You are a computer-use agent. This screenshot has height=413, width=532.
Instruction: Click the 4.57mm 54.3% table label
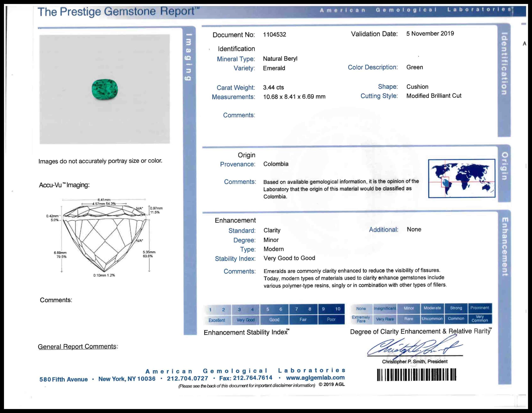104,204
